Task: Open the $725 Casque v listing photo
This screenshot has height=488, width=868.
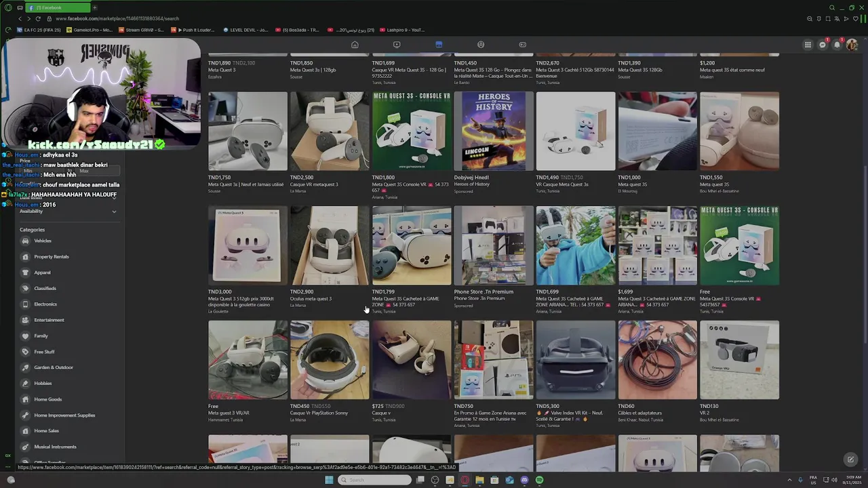Action: (412, 360)
